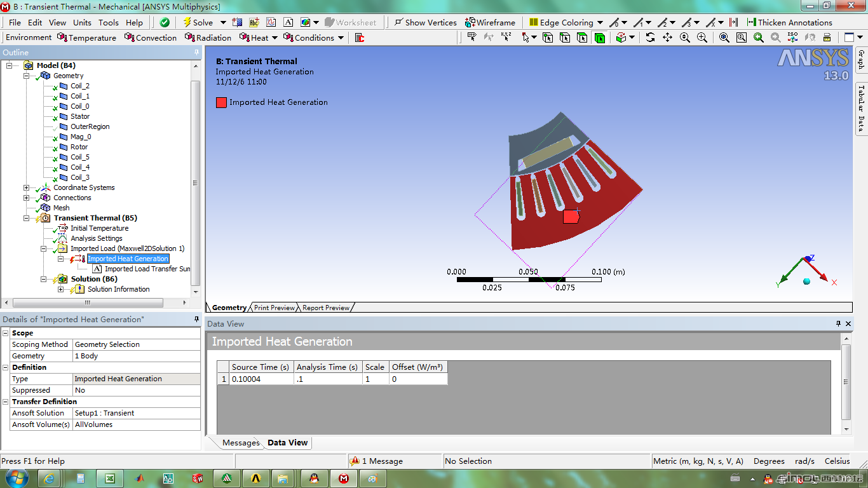Toggle Thicken Annotations
The image size is (868, 488).
tap(789, 22)
